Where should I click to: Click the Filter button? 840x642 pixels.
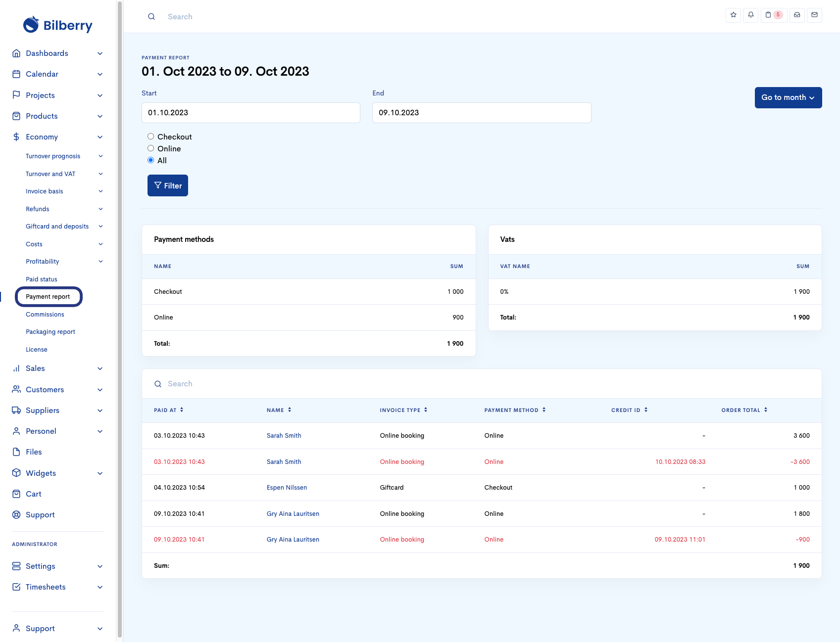(168, 185)
